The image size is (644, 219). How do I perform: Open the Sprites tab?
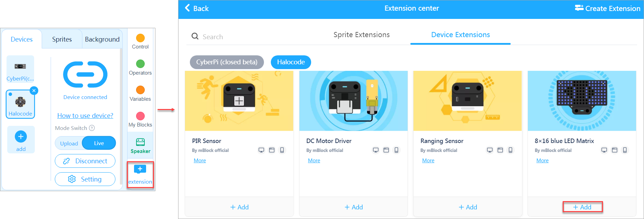(x=62, y=39)
